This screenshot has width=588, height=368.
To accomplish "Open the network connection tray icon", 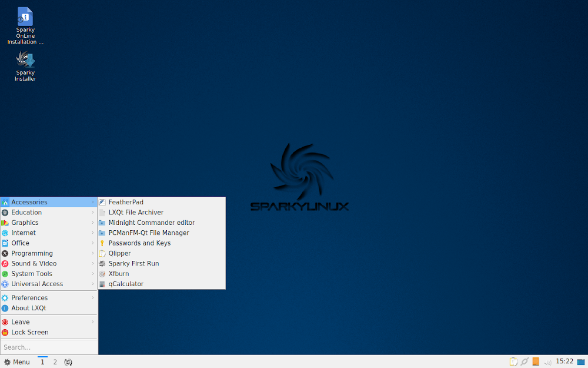I will click(x=524, y=362).
